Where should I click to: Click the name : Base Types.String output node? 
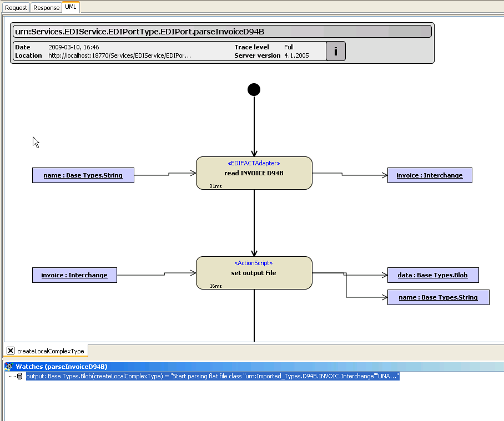point(438,297)
